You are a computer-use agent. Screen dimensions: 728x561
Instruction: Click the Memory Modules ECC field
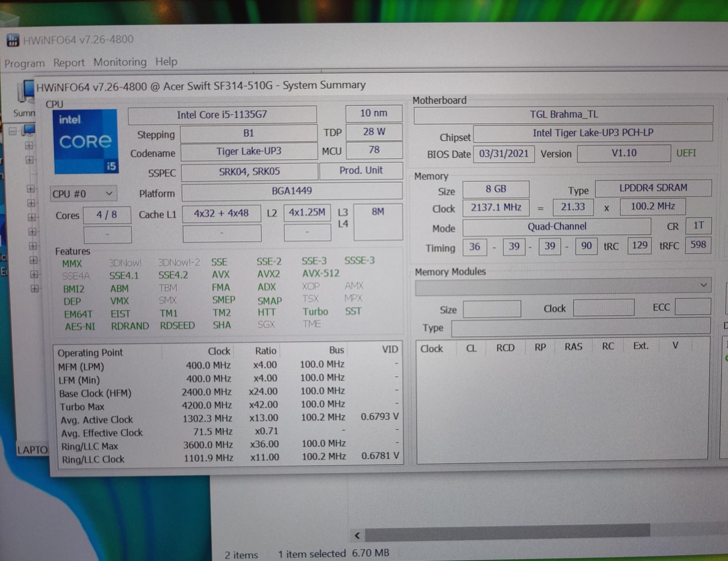pyautogui.click(x=693, y=307)
